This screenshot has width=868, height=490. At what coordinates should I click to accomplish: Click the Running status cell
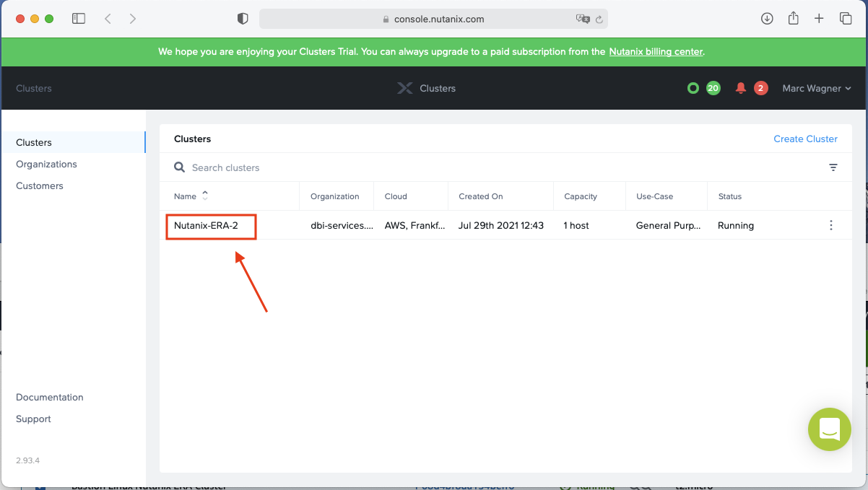pyautogui.click(x=736, y=225)
